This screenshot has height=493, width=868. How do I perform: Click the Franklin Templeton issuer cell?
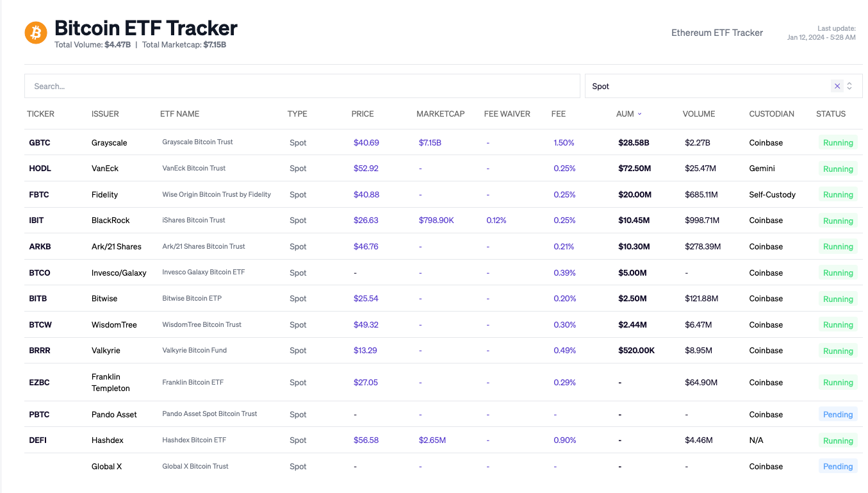(111, 383)
